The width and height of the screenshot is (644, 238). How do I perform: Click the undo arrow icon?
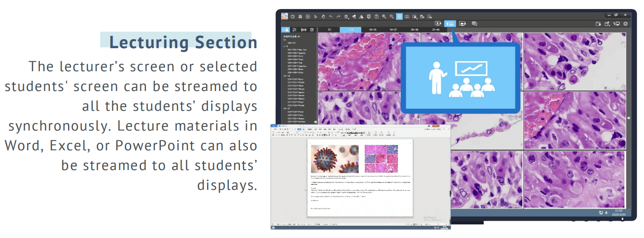[x=331, y=16]
